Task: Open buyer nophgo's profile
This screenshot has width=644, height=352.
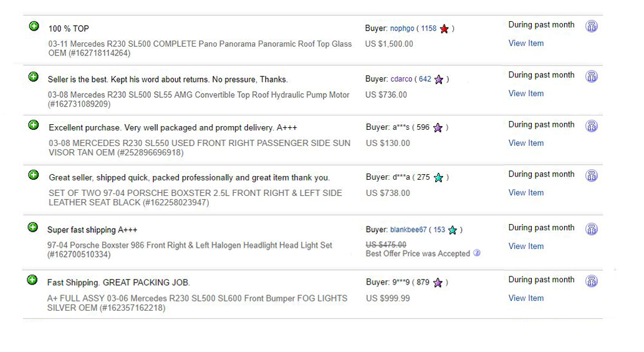Action: [402, 28]
